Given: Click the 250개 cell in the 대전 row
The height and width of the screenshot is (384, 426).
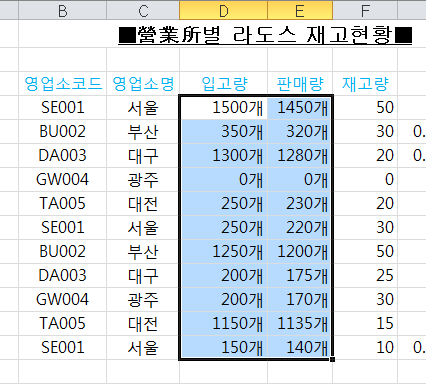Looking at the screenshot, I should (223, 203).
